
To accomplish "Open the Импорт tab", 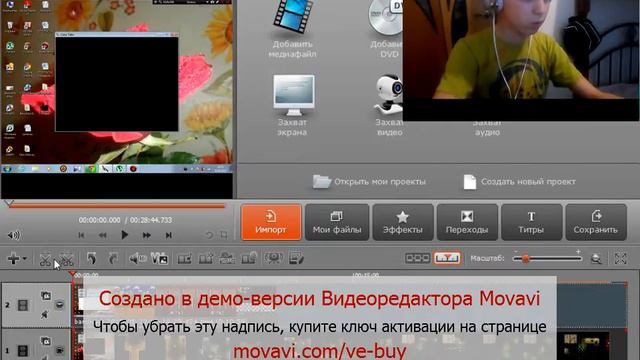I will 271,222.
